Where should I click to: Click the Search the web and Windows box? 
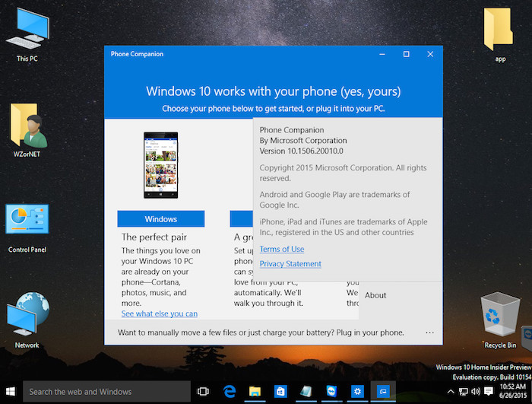pyautogui.click(x=106, y=392)
